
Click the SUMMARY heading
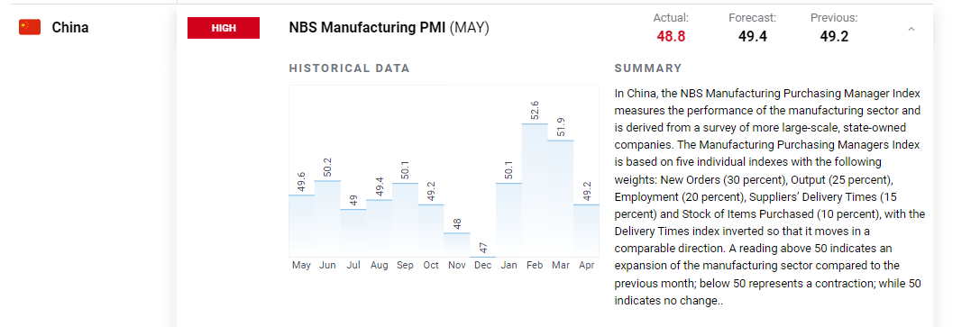(x=647, y=68)
